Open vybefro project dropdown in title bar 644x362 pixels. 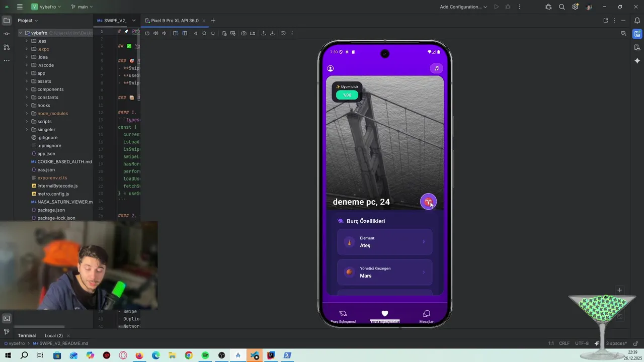46,7
